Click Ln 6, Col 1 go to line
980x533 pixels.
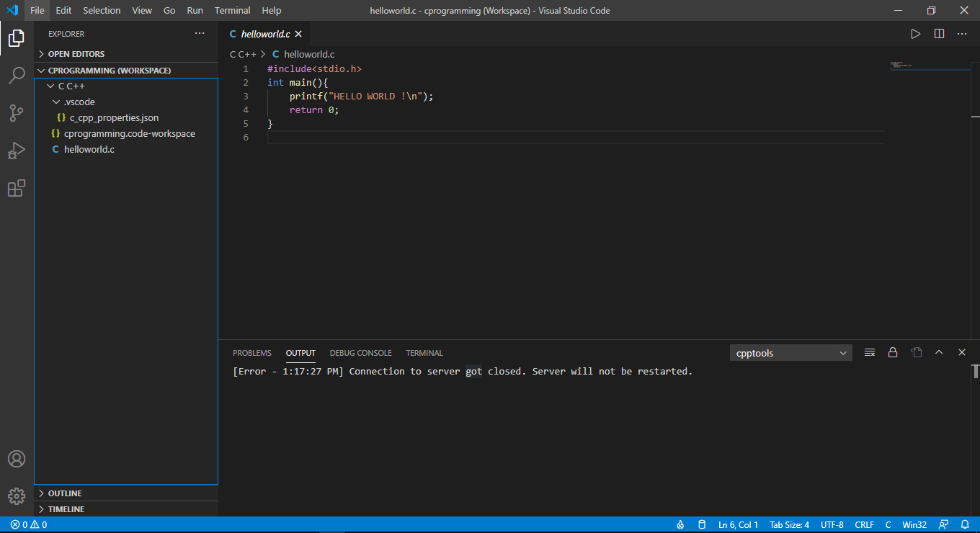coord(738,524)
